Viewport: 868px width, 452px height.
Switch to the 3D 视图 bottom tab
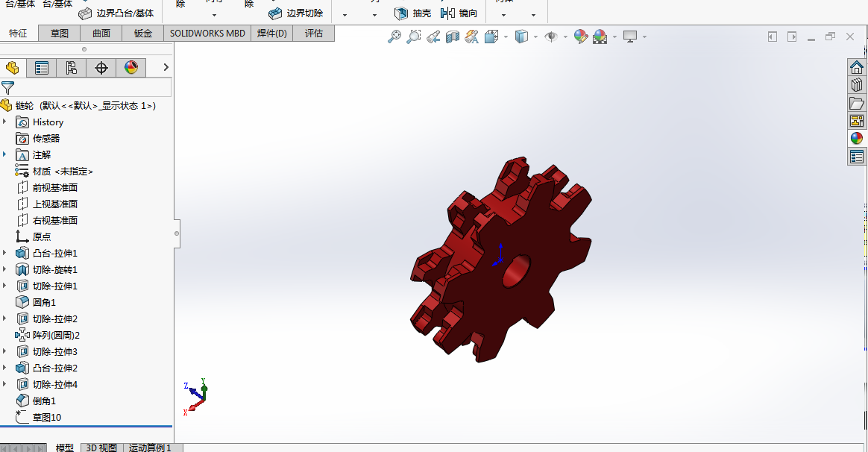pos(101,448)
